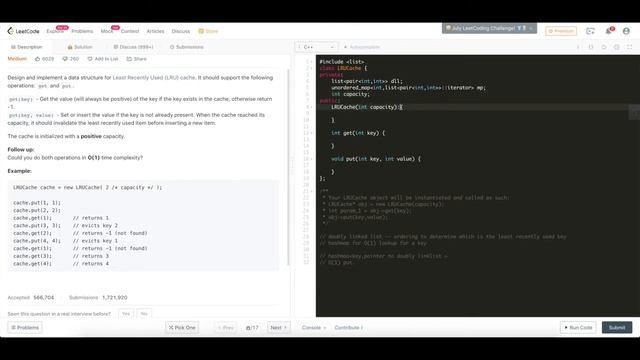Click the panel divider handle between description and editor

pyautogui.click(x=292, y=165)
